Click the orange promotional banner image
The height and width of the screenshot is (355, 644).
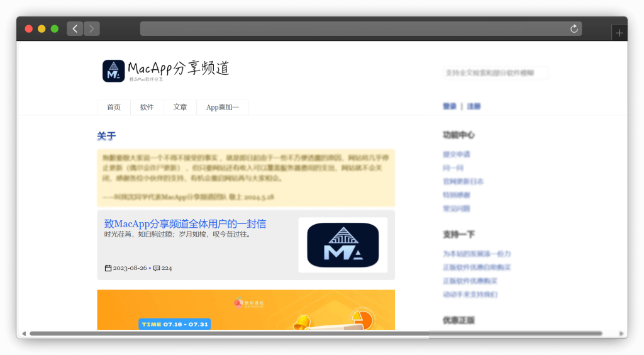[x=246, y=309]
